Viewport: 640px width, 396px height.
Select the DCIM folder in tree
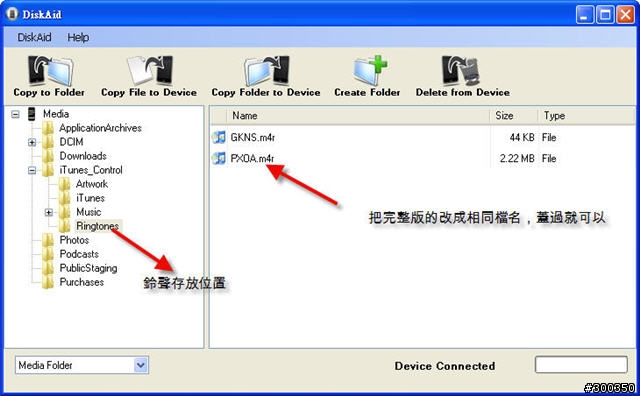(x=71, y=142)
